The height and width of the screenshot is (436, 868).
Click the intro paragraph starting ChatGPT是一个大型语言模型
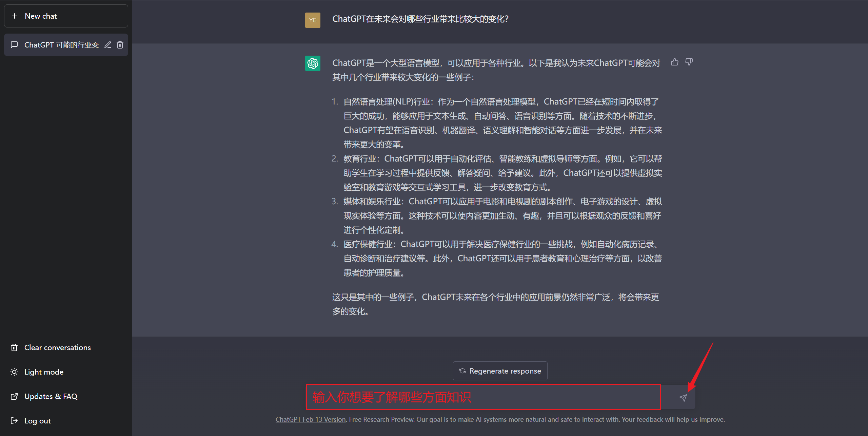tap(496, 70)
